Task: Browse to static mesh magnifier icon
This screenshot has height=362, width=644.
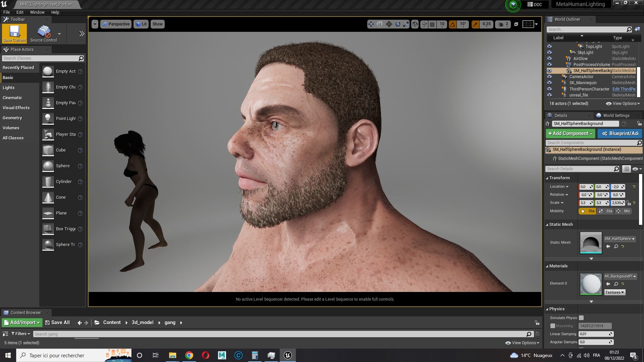Action: 616,247
